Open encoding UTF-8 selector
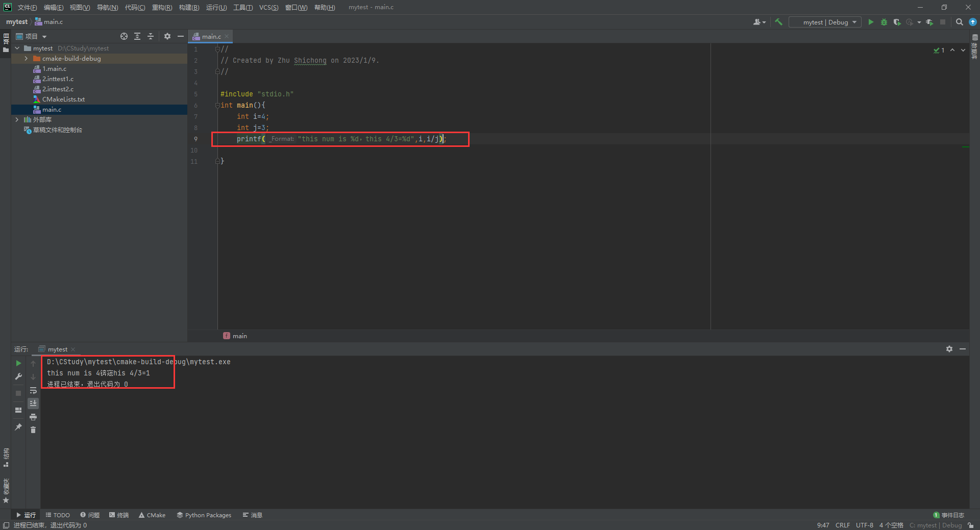The image size is (980, 530). click(865, 525)
